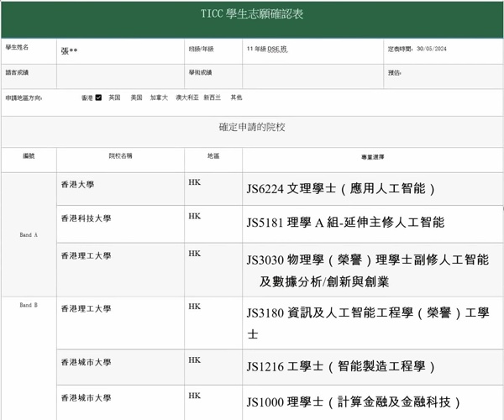Screen dimensions: 504x420
Task: Click HK in the JS3030 row
Action: click(x=195, y=254)
